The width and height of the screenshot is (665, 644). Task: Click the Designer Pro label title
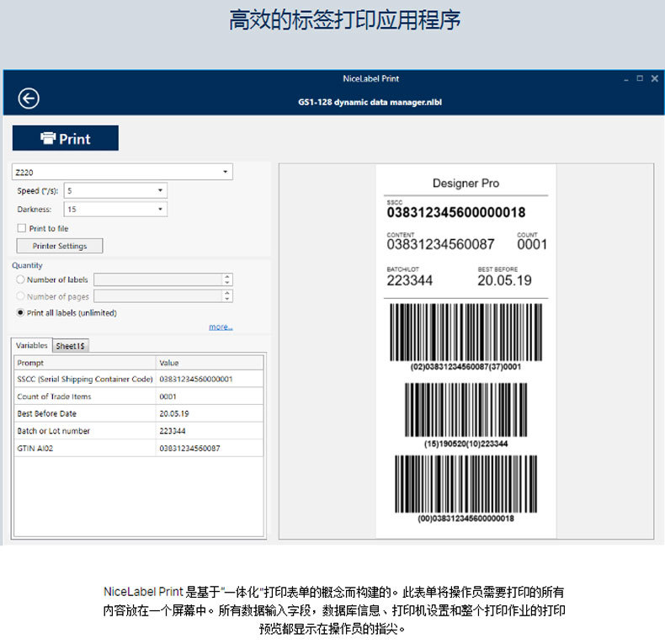(465, 184)
